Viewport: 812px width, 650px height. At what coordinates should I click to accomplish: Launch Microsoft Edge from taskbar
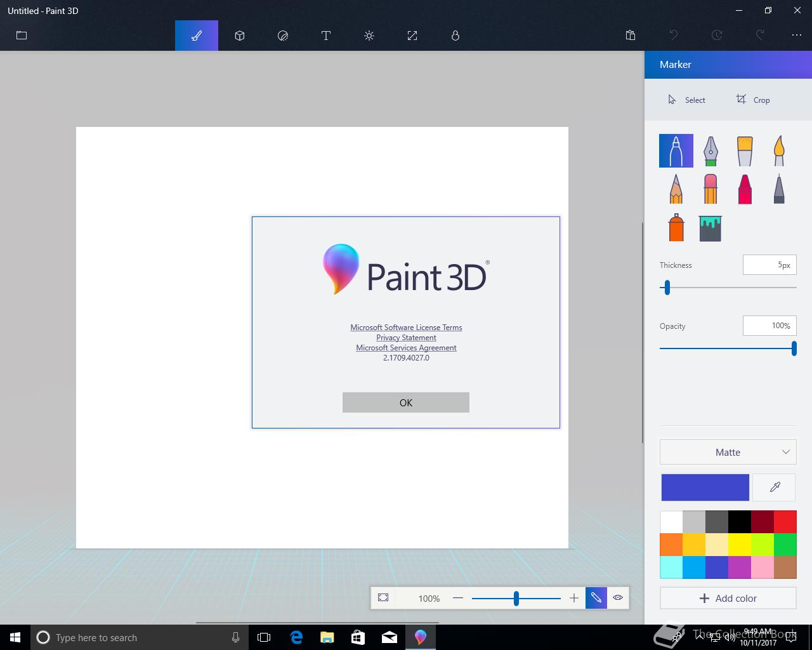coord(296,637)
